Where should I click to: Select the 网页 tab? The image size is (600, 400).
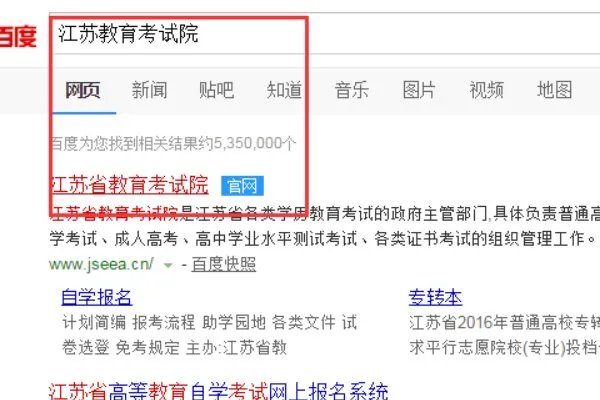click(83, 90)
